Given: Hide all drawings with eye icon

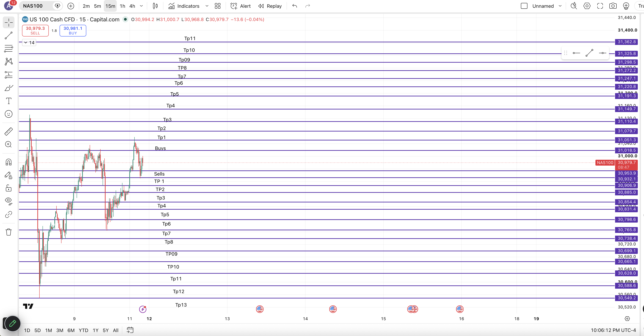Looking at the screenshot, I should tap(8, 201).
